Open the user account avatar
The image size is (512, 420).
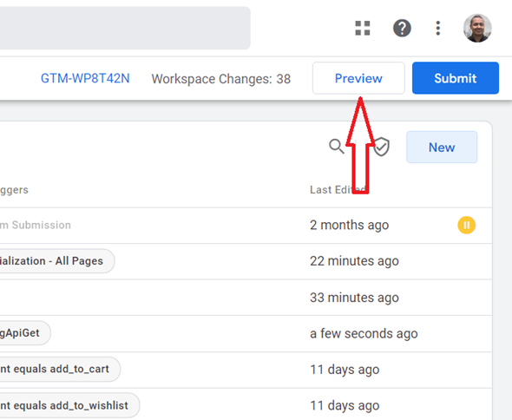click(477, 28)
